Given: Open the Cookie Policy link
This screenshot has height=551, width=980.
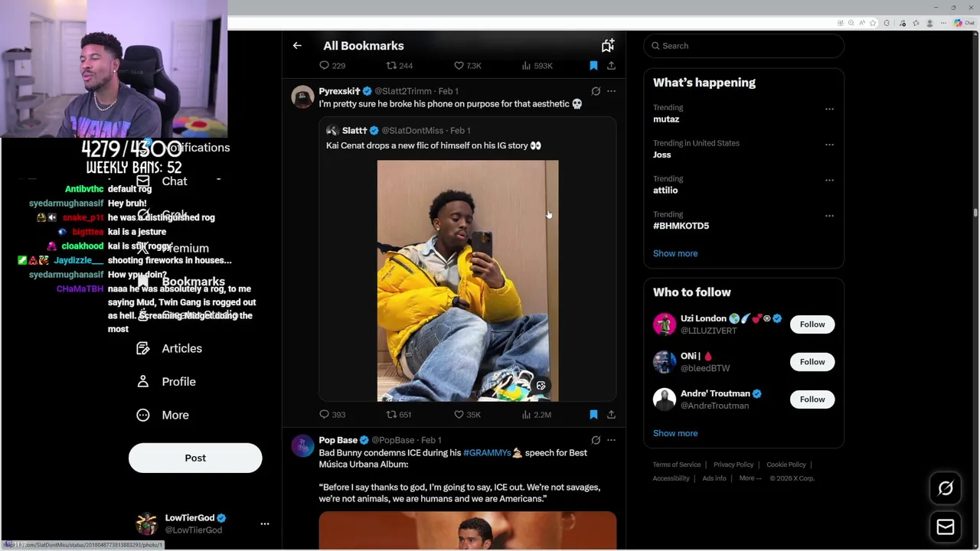Looking at the screenshot, I should pos(786,465).
